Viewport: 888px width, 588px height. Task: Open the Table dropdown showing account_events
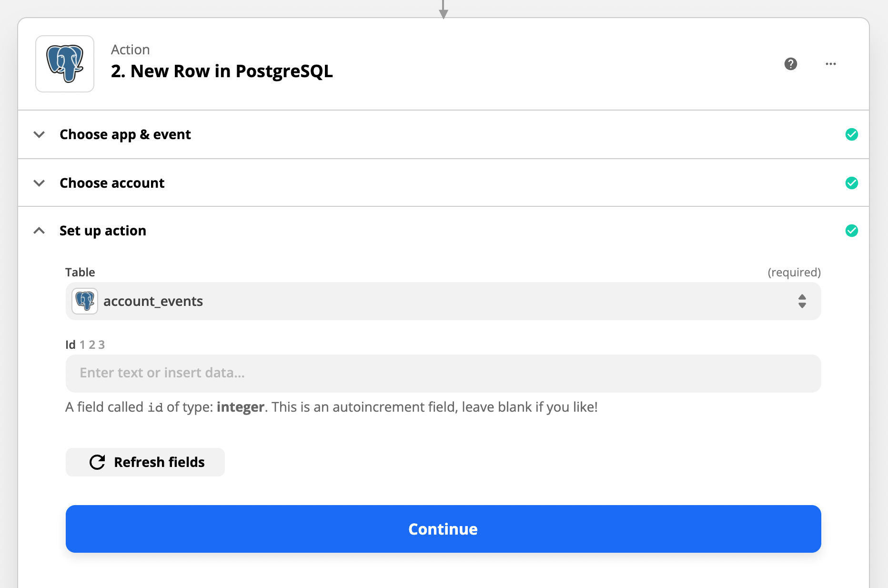[443, 301]
